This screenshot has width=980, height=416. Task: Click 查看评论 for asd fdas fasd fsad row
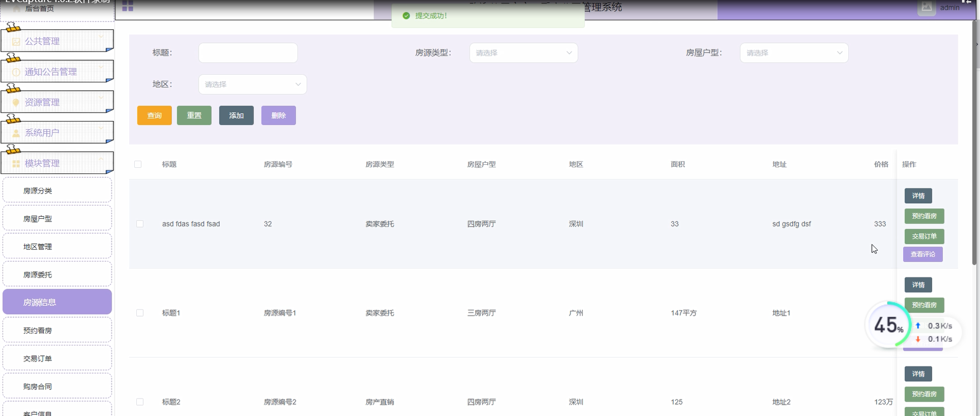point(923,254)
